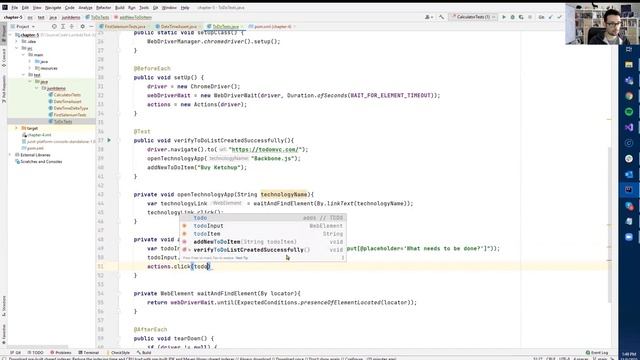Click the Git update project icon
This screenshot has height=360, width=640.
(x=551, y=17)
